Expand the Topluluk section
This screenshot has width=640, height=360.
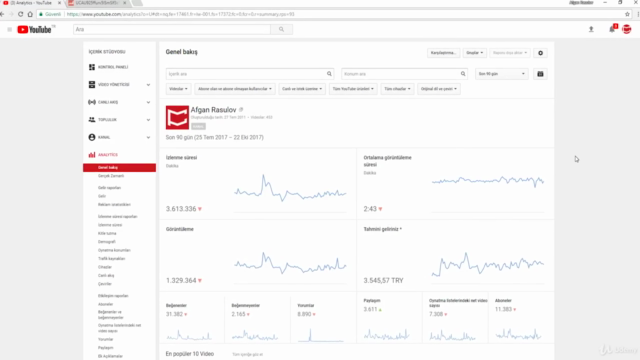[148, 120]
